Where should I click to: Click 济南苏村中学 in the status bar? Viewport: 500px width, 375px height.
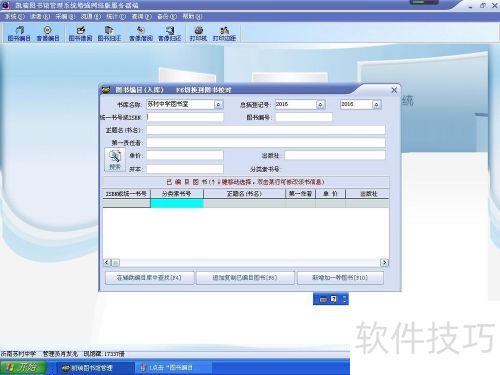[18, 354]
